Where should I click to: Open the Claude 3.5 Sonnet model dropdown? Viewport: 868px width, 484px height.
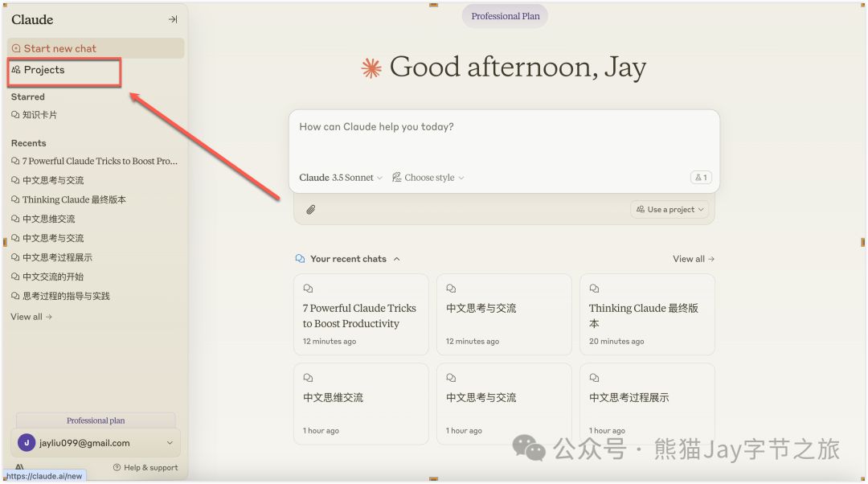(x=341, y=178)
